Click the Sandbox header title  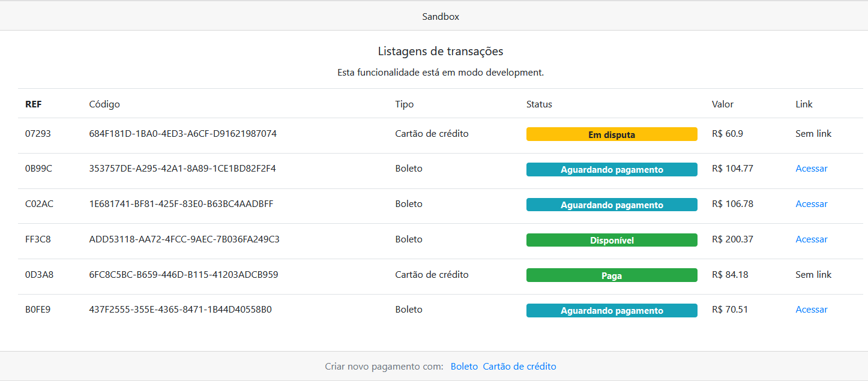pyautogui.click(x=441, y=17)
